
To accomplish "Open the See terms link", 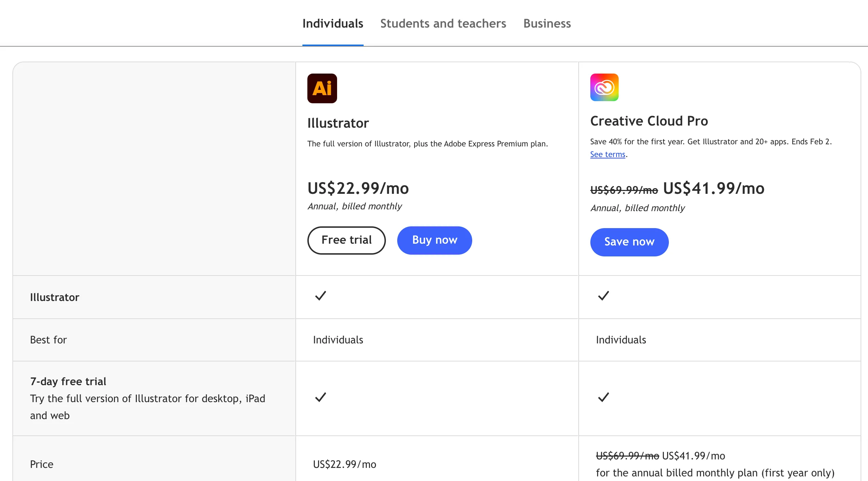I will click(x=607, y=155).
